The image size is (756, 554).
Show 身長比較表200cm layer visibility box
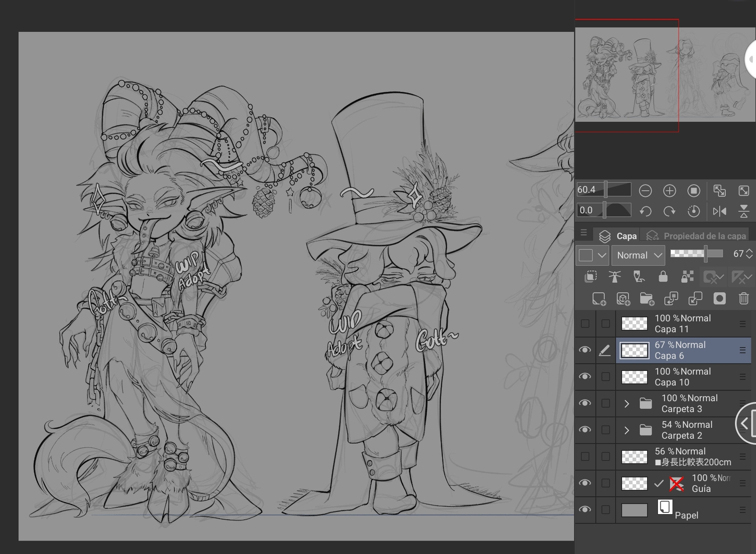[585, 456]
